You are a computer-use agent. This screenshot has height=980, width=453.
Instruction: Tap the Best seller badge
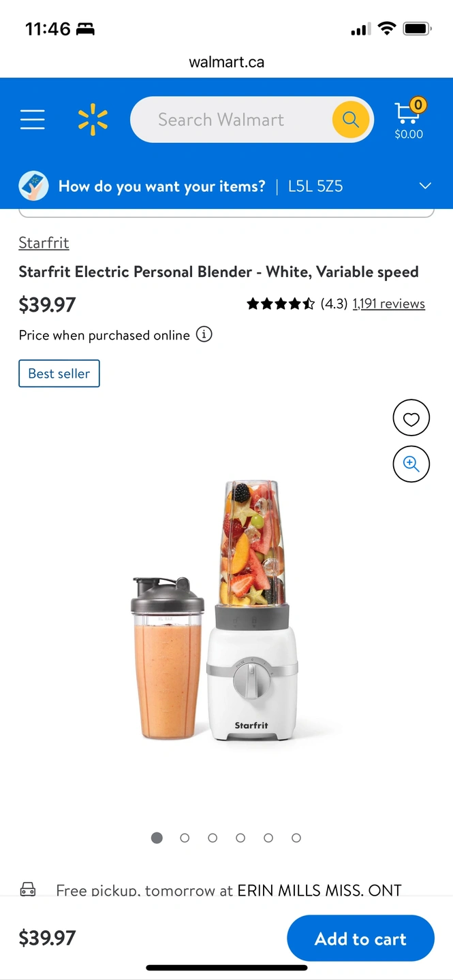pyautogui.click(x=59, y=374)
